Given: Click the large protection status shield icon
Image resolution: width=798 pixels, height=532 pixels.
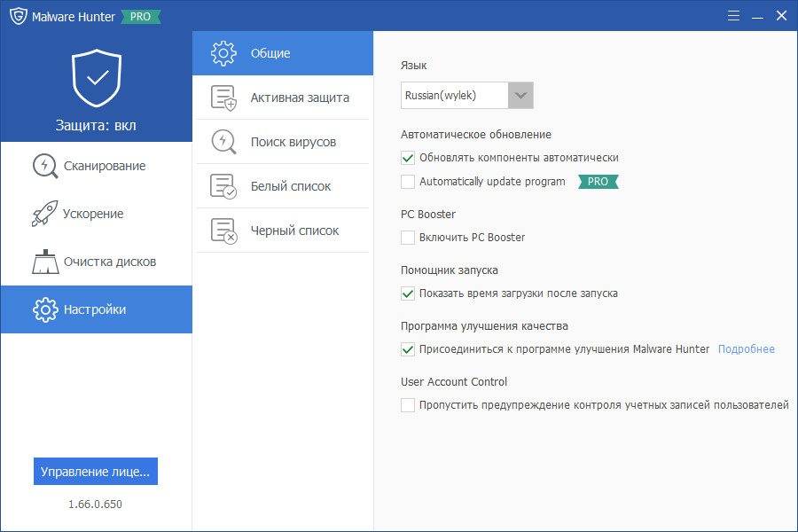Looking at the screenshot, I should pos(96,78).
